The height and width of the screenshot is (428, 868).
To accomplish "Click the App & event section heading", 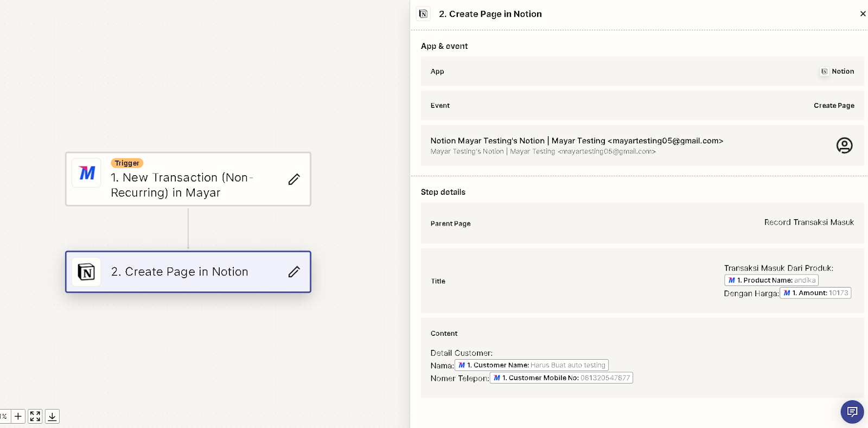I will point(444,46).
